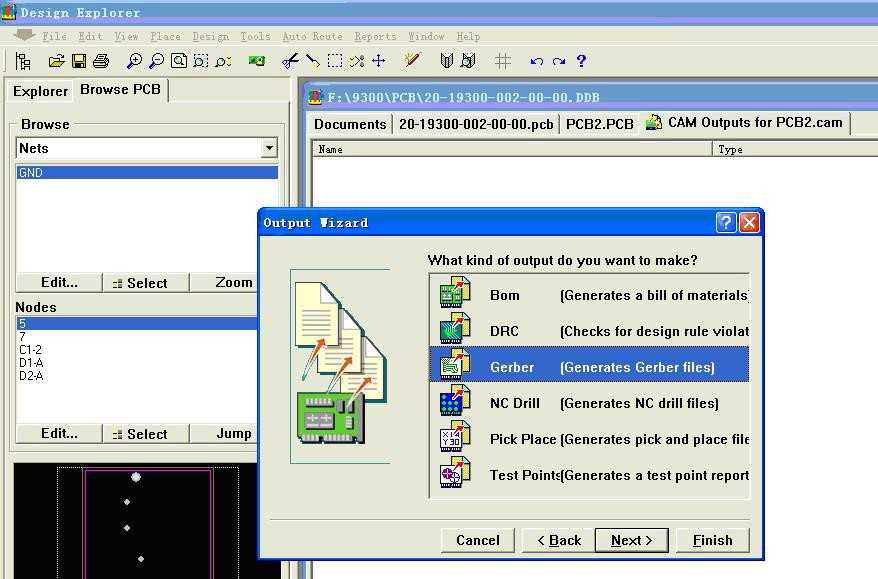The width and height of the screenshot is (878, 579).
Task: Print using the printer toolbar icon
Action: [101, 61]
